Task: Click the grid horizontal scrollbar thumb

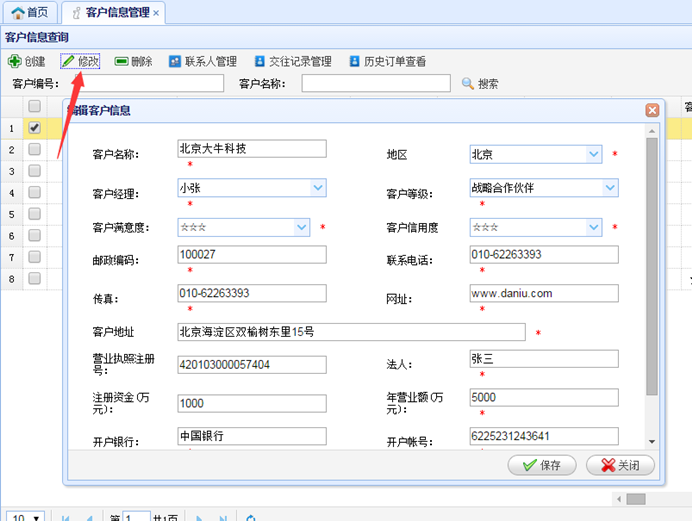Action: point(636,499)
